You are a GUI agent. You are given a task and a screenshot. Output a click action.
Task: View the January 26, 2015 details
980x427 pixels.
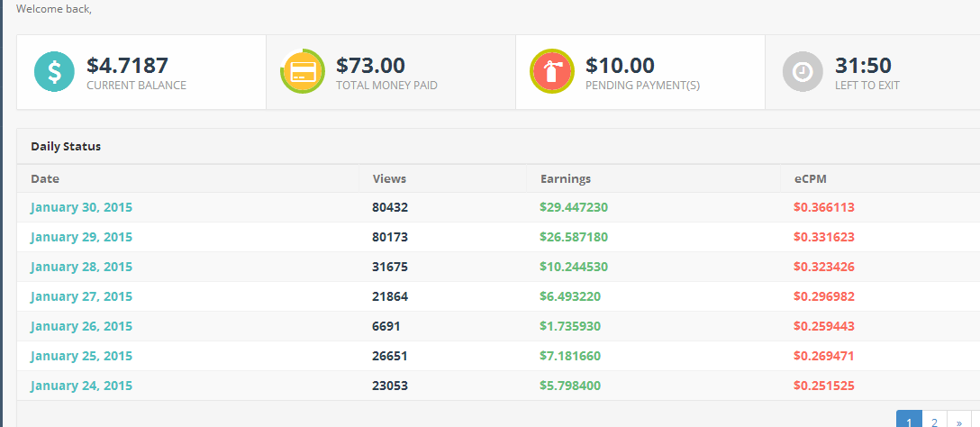pyautogui.click(x=81, y=326)
